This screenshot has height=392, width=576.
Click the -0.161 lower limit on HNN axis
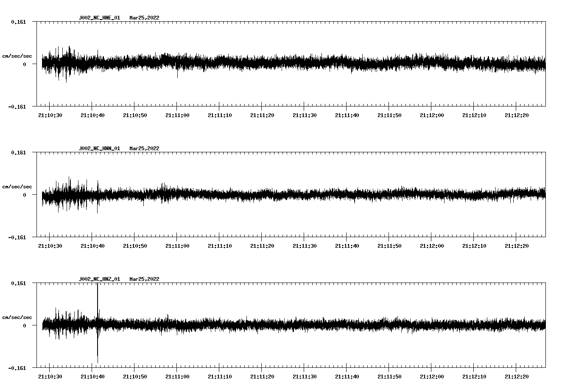(x=17, y=237)
